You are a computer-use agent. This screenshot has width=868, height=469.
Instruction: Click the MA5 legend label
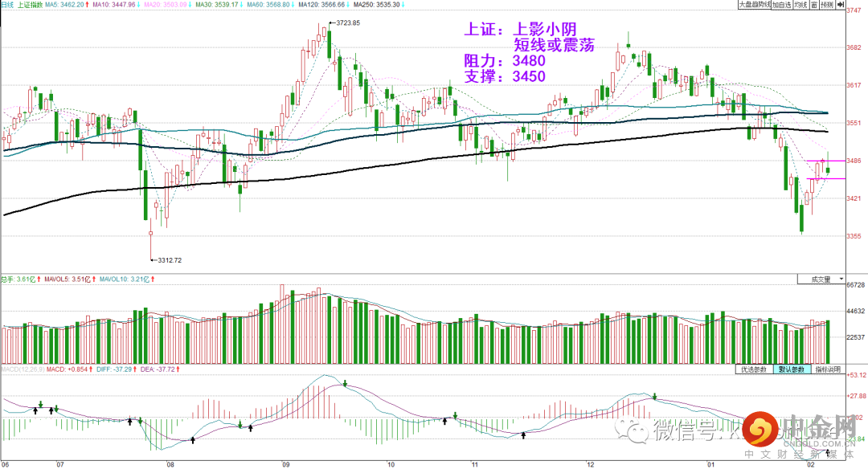click(67, 5)
